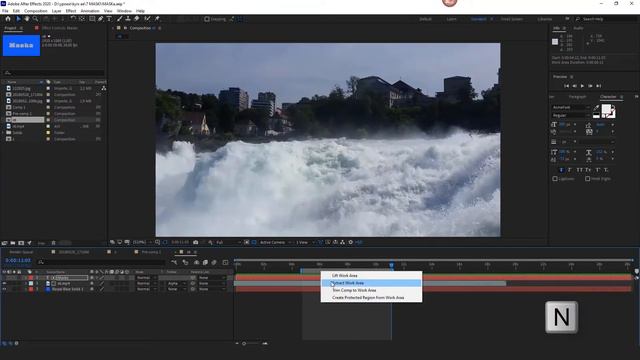640x360 pixels.
Task: Toggle the Snapping checkbox in toolbar
Action: tap(207, 19)
